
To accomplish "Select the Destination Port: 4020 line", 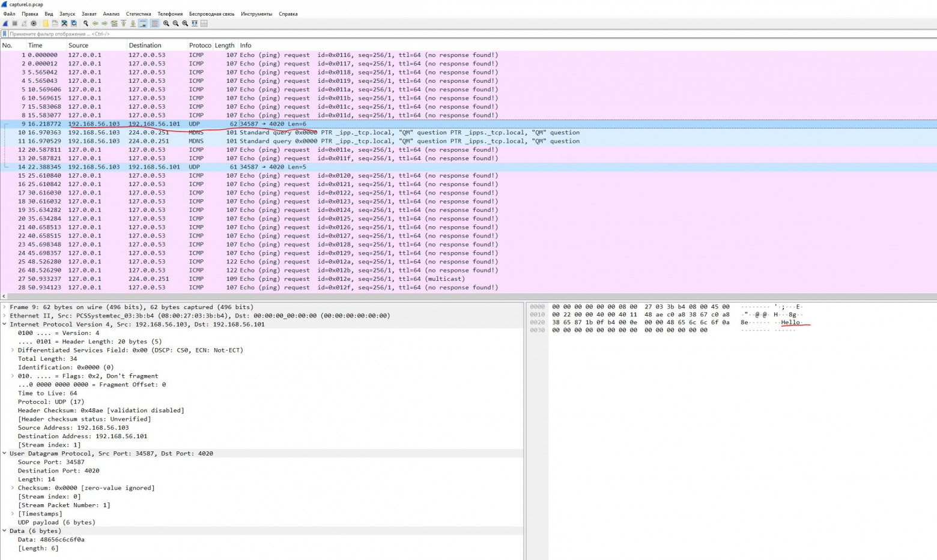I will click(59, 471).
